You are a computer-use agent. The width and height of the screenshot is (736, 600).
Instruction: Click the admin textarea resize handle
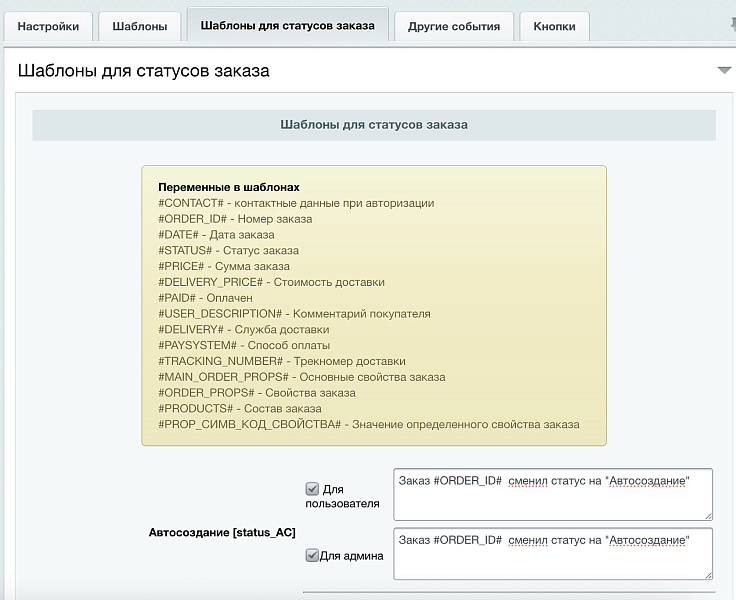(707, 574)
